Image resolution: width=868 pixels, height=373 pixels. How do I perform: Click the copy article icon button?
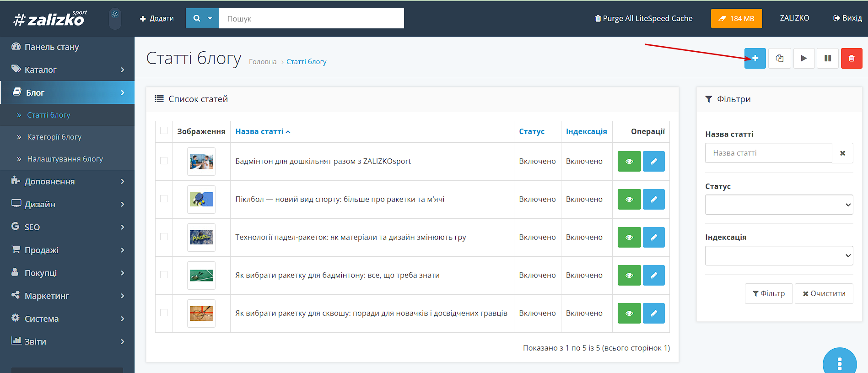click(x=779, y=59)
